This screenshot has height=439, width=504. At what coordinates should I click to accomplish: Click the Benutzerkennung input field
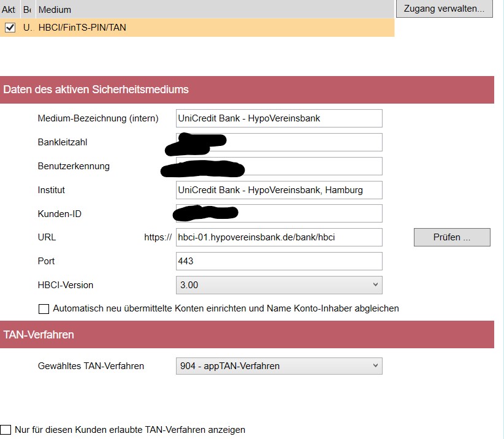279,166
